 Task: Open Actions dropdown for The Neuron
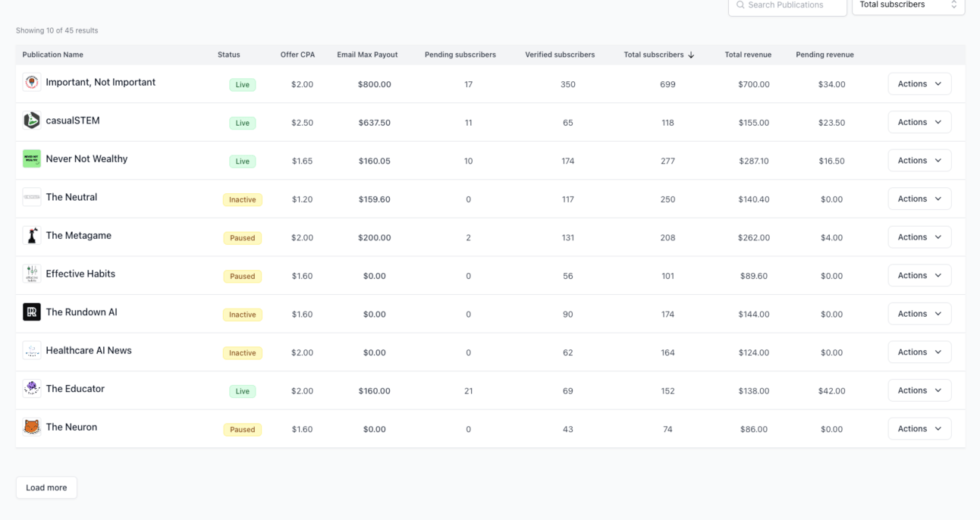point(919,429)
